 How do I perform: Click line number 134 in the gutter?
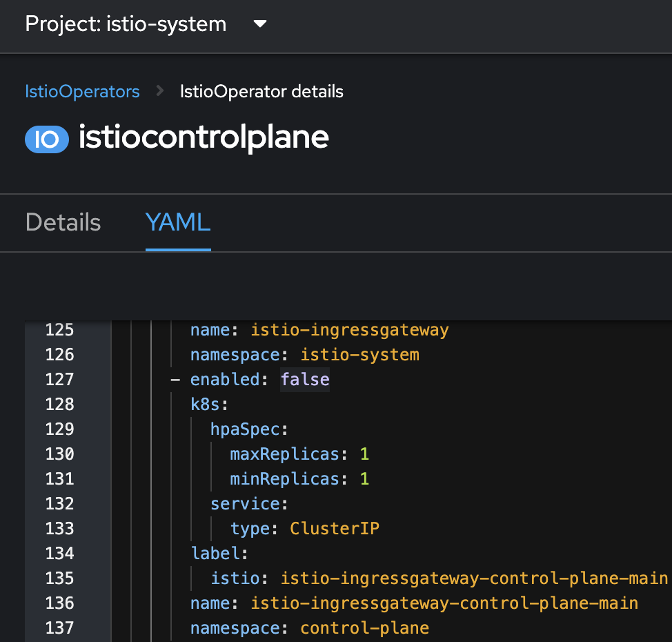click(x=59, y=554)
